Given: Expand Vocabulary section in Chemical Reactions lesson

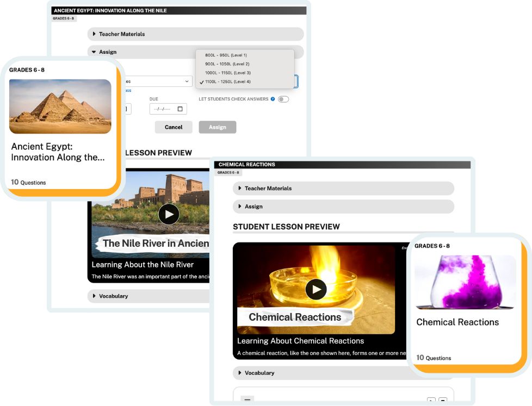Looking at the screenshot, I should (x=259, y=373).
